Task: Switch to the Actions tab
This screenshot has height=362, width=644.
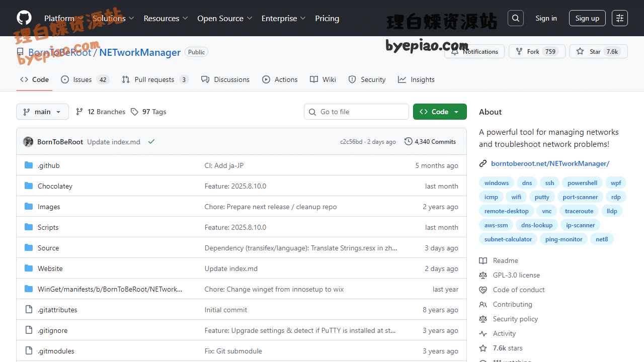Action: tap(280, 79)
